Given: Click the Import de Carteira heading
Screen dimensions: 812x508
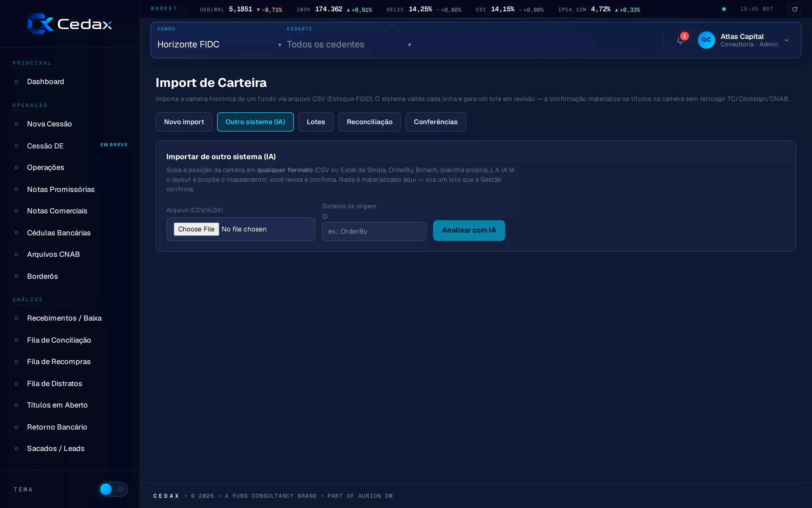Looking at the screenshot, I should click(x=211, y=83).
